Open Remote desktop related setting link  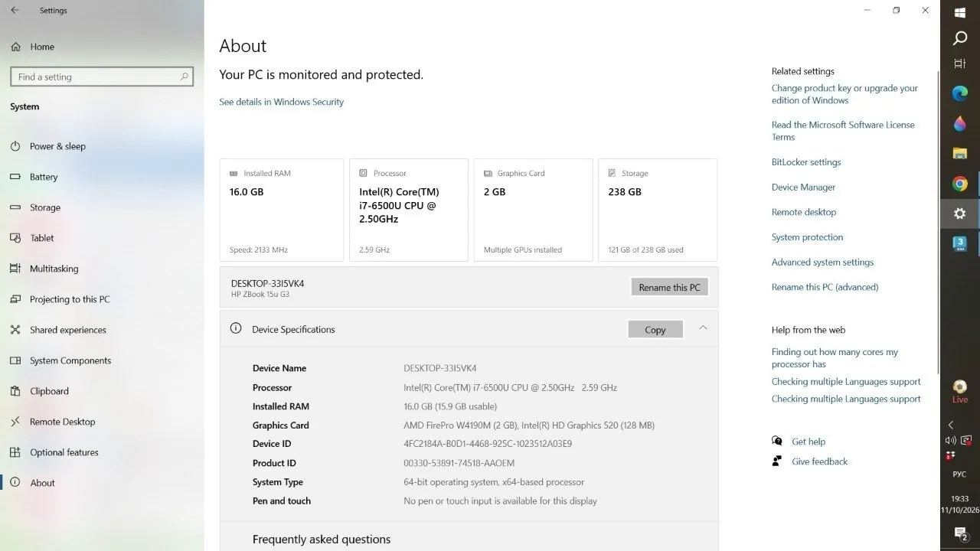point(804,212)
